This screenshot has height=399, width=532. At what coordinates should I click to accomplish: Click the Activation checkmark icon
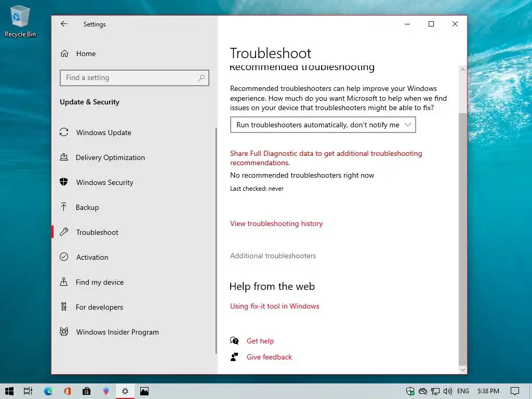[x=64, y=257]
